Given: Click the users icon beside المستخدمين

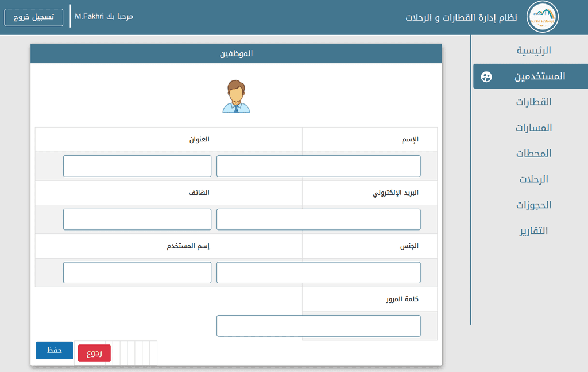Looking at the screenshot, I should 486,77.
